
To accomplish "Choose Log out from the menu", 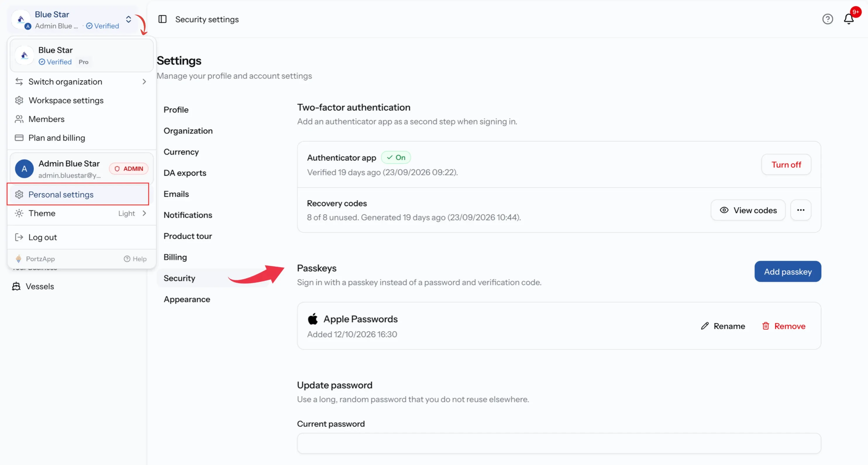I will tap(81, 237).
